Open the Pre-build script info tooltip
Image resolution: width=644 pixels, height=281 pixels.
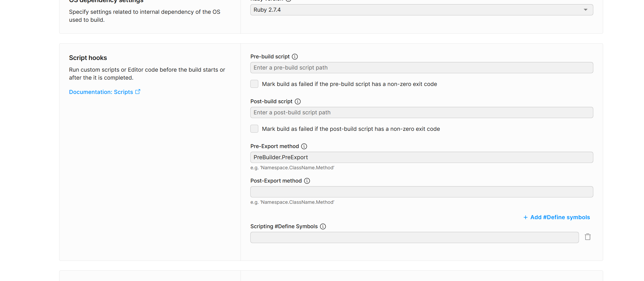click(x=295, y=57)
